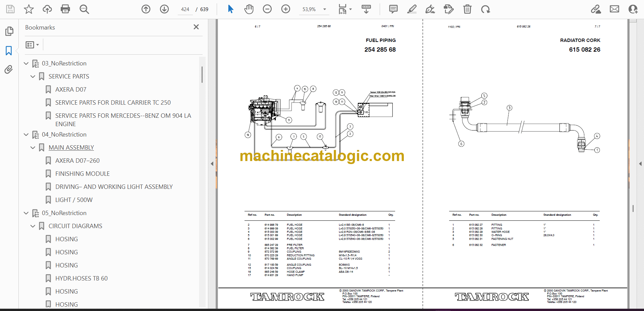Collapse the CIRCUIT DIAGRAMS bookmark node
This screenshot has width=644, height=311.
pos(33,226)
